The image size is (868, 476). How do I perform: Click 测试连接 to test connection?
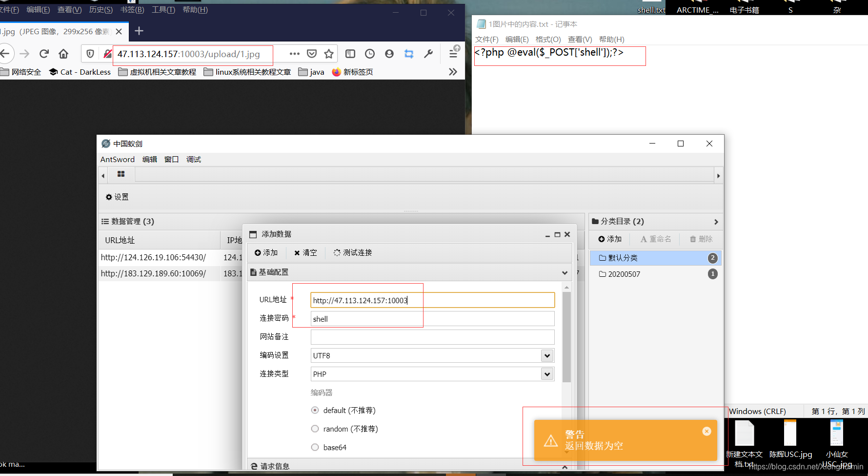point(353,252)
